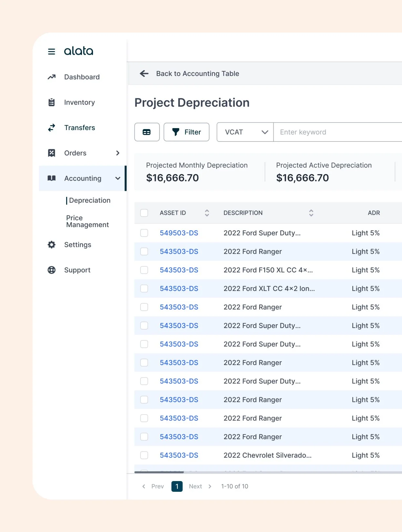Image resolution: width=402 pixels, height=532 pixels.
Task: Click the Dashboard trend icon
Action: click(x=52, y=77)
